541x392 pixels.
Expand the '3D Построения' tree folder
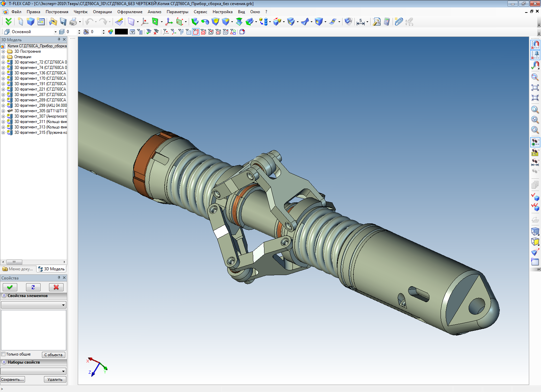click(3, 51)
